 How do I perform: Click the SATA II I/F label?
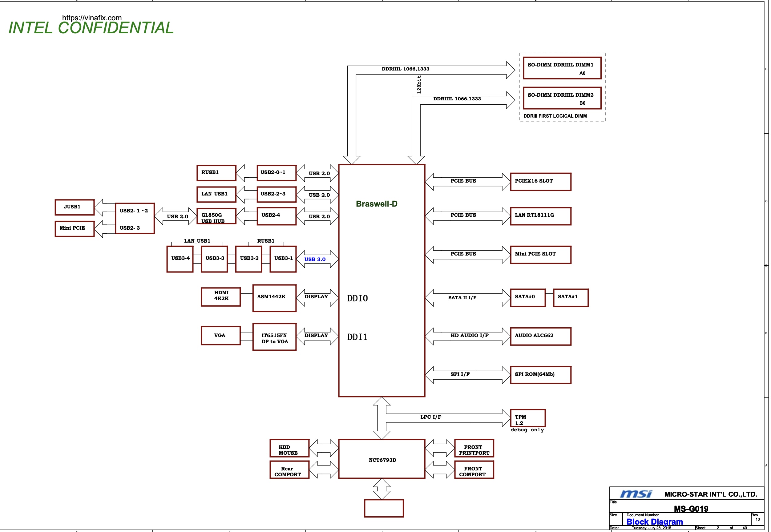click(462, 298)
